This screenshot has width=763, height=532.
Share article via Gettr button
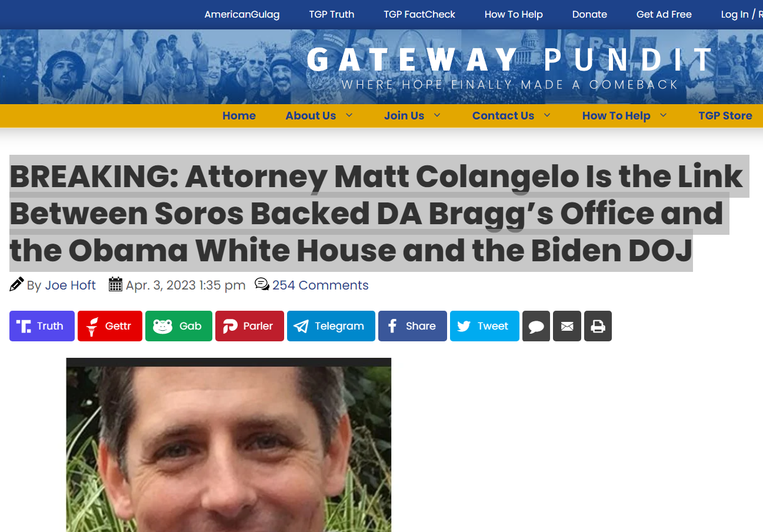coord(110,326)
